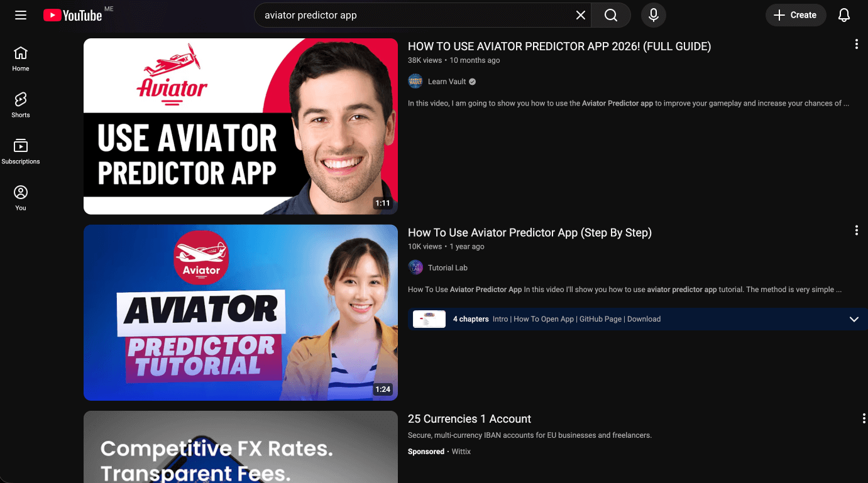Click the Create button
The image size is (868, 483).
coord(796,14)
